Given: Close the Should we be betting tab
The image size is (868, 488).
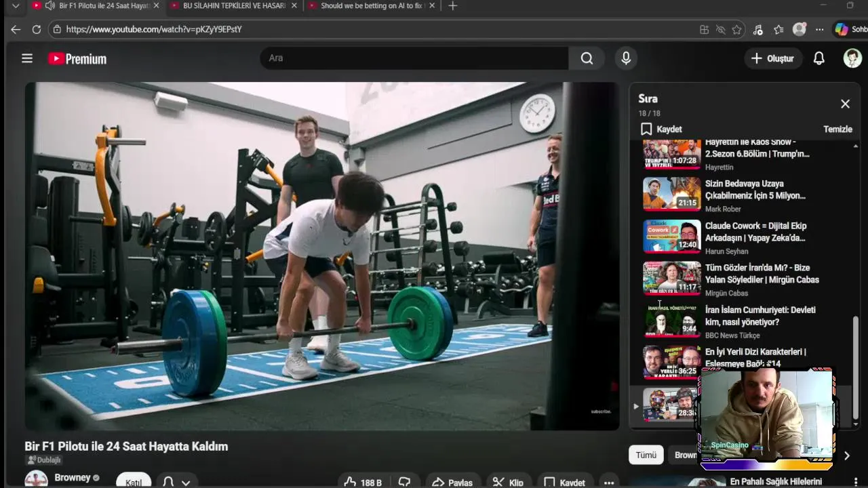Looking at the screenshot, I should pyautogui.click(x=431, y=6).
